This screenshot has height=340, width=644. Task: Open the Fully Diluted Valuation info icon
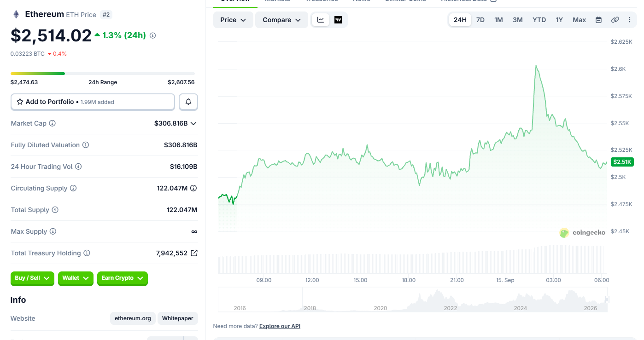pyautogui.click(x=86, y=145)
